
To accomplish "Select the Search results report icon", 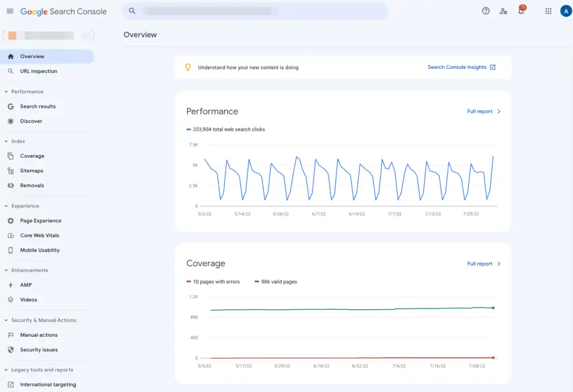I will [10, 106].
